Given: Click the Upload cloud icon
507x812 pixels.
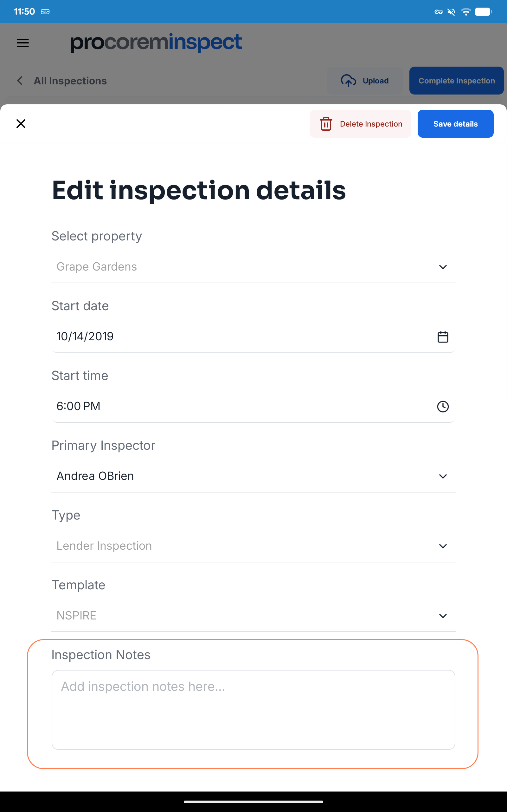Looking at the screenshot, I should tap(348, 81).
